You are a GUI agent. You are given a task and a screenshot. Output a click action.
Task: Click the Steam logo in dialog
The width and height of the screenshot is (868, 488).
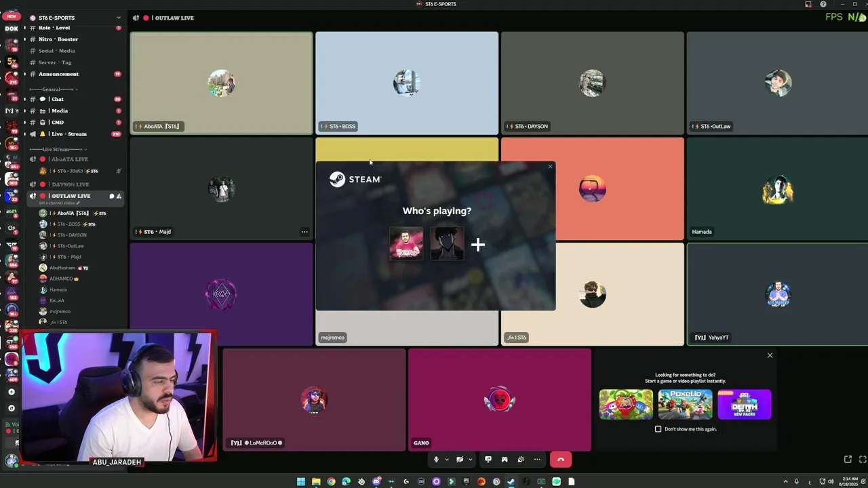[x=355, y=179]
